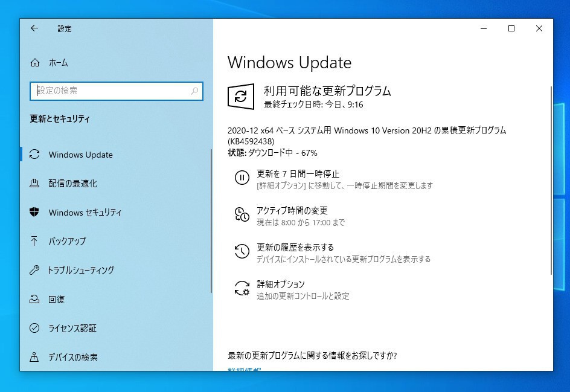Click the 最新の更新プログラムに関する情報をお探しですか? text

click(312, 355)
